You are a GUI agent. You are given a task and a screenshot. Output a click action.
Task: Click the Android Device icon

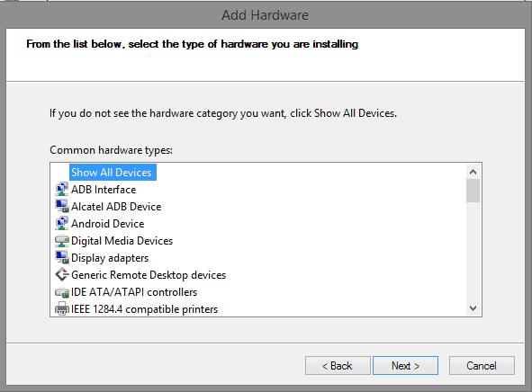pyautogui.click(x=62, y=224)
